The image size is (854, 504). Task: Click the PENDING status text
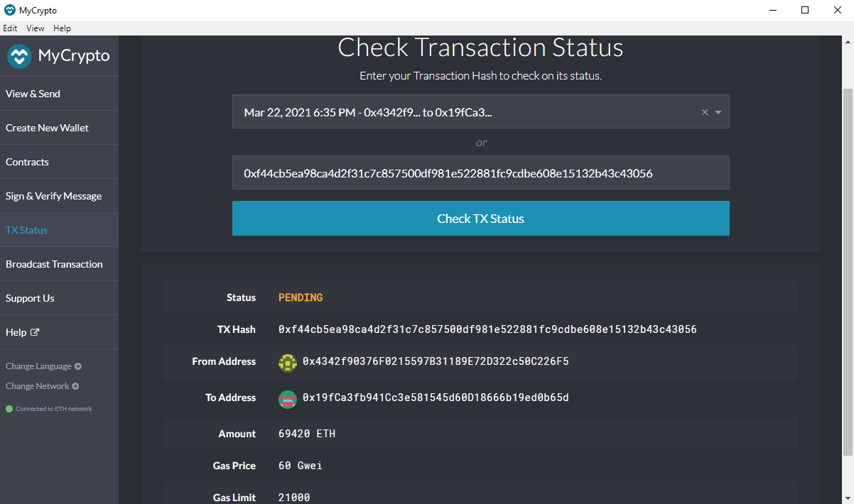pos(301,297)
